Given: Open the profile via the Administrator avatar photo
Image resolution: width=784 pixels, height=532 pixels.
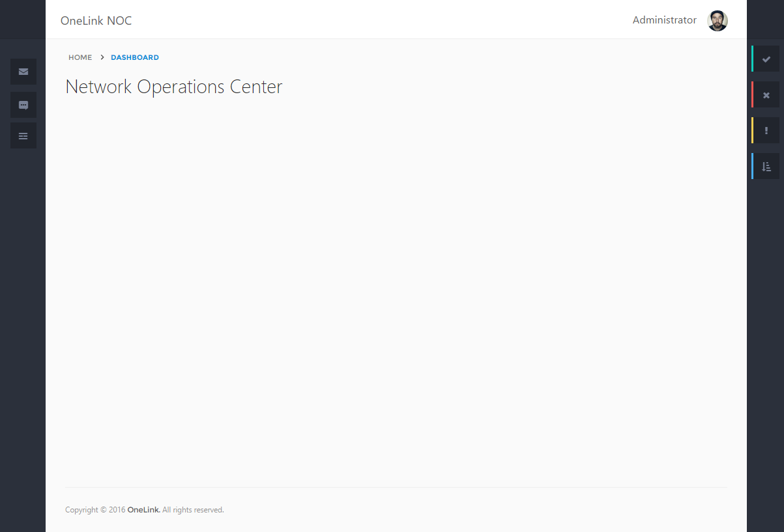Looking at the screenshot, I should pyautogui.click(x=718, y=20).
